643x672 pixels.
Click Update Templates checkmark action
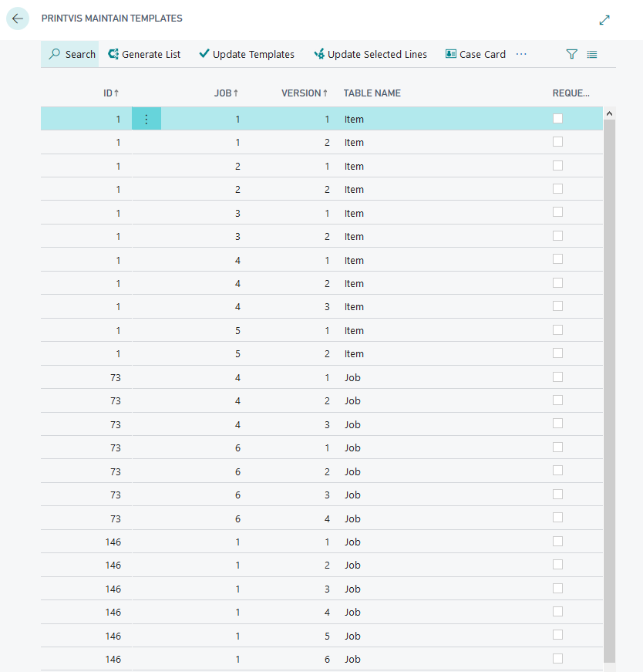coord(247,55)
